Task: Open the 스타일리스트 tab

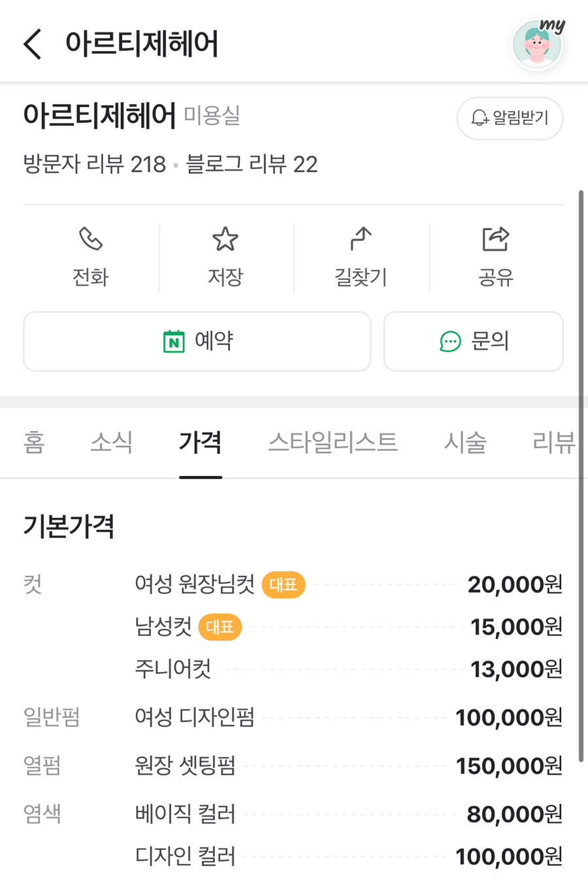Action: click(333, 443)
